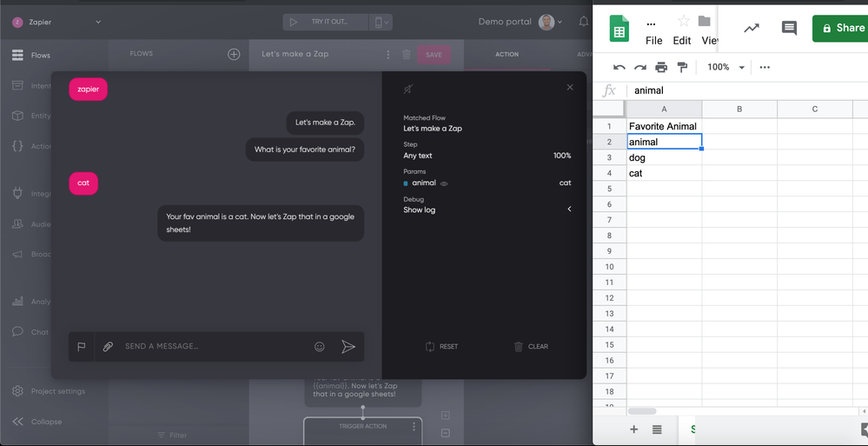Click the Sheets horizontal scrollbar
Viewport: 868px width, 446px height.
642,411
